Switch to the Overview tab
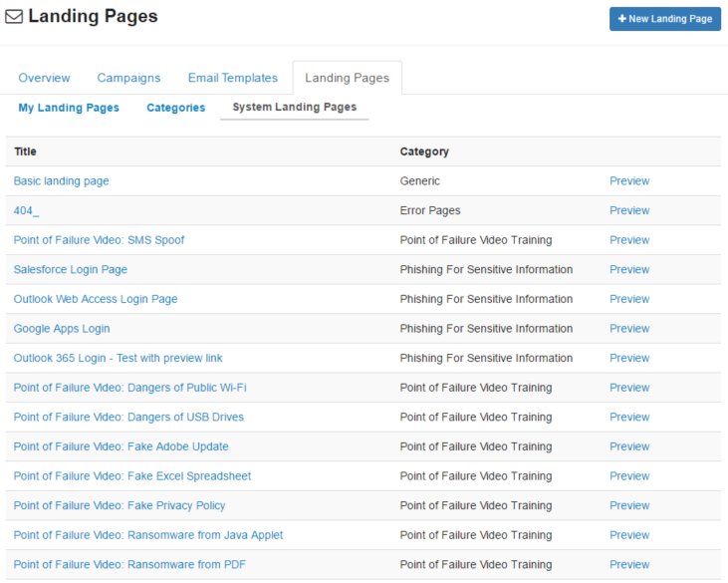The image size is (728, 583). click(44, 78)
